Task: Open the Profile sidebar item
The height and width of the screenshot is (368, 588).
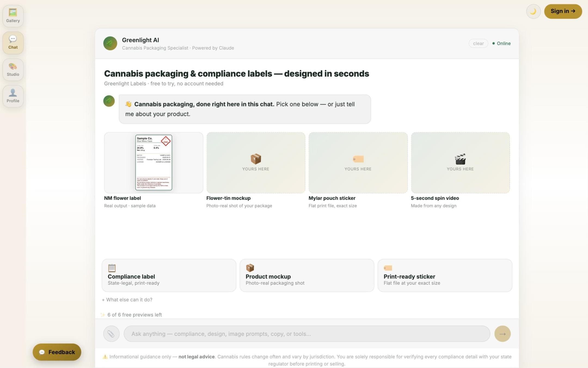Action: point(13,96)
